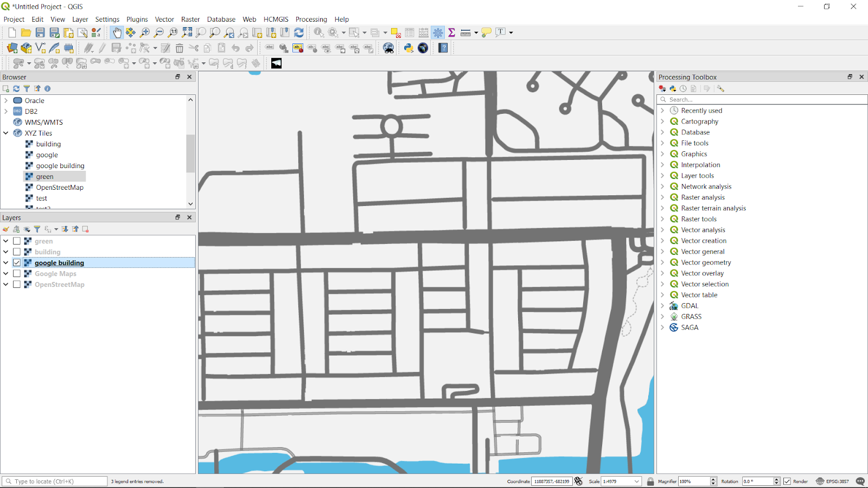The height and width of the screenshot is (488, 868).
Task: Click Filter Legend in Layers panel
Action: pos(37,229)
